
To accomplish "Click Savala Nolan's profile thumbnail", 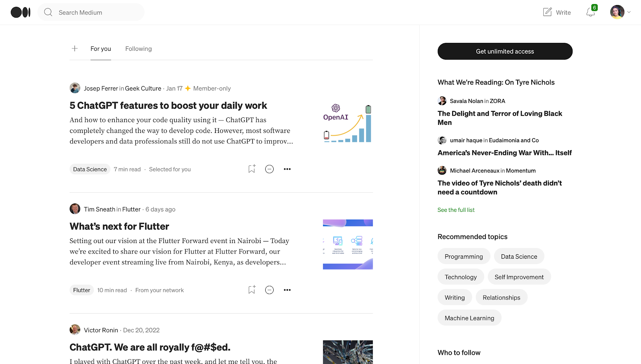I will 442,101.
